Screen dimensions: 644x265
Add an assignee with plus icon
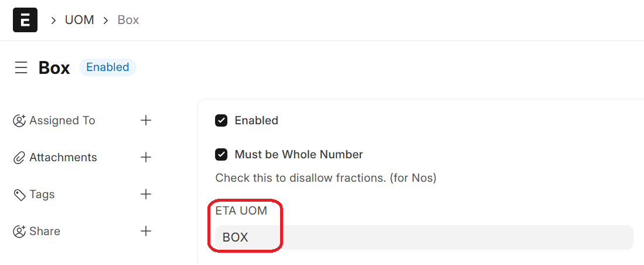pyautogui.click(x=146, y=120)
